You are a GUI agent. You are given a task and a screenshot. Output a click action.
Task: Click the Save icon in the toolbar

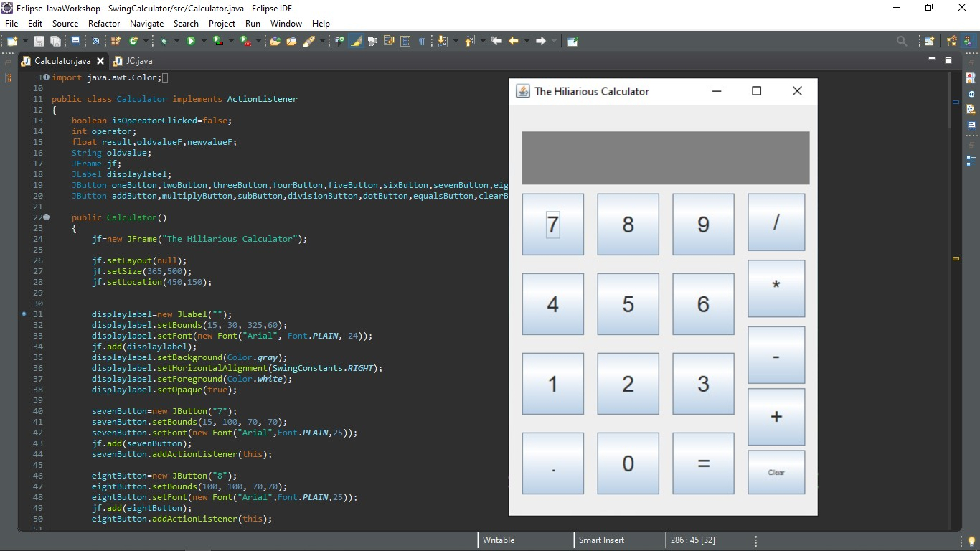point(39,42)
